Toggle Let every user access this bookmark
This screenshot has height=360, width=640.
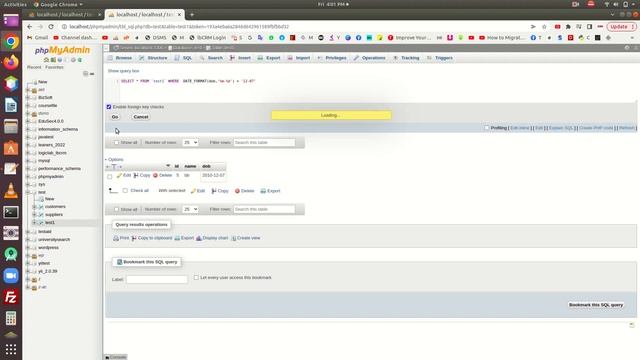196,278
